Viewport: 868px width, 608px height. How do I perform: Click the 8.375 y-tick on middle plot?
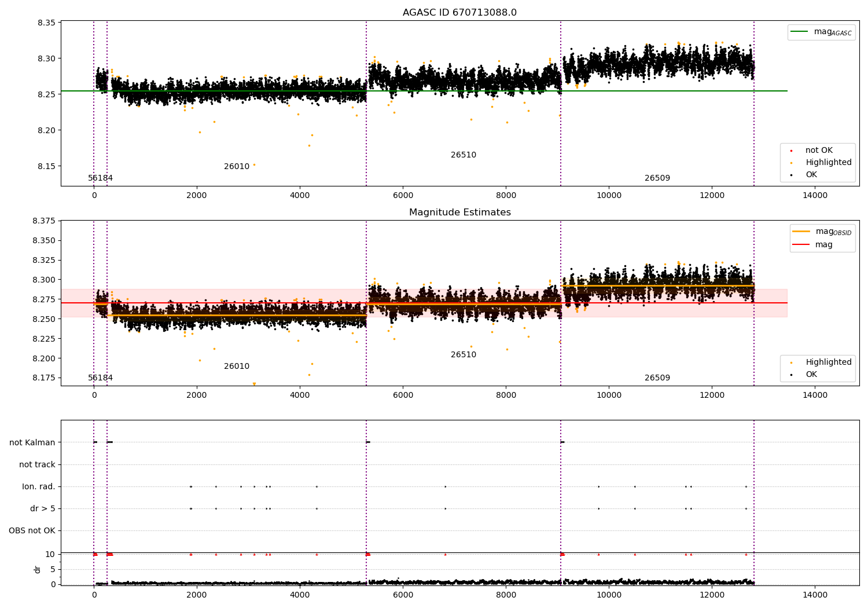pyautogui.click(x=45, y=221)
